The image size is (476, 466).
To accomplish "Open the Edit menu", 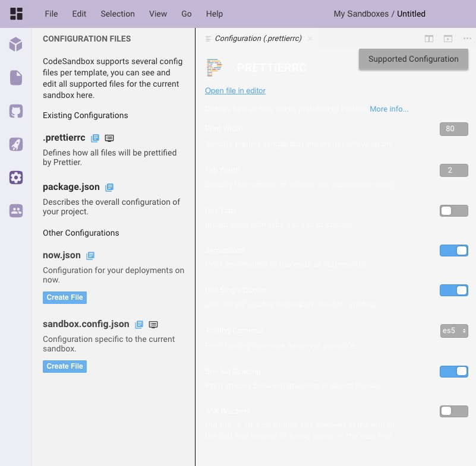I will (x=79, y=14).
